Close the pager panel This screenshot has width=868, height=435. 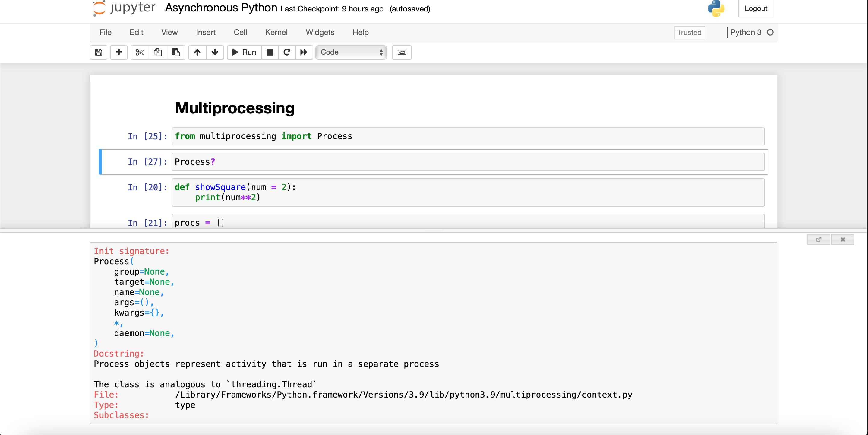click(x=842, y=240)
